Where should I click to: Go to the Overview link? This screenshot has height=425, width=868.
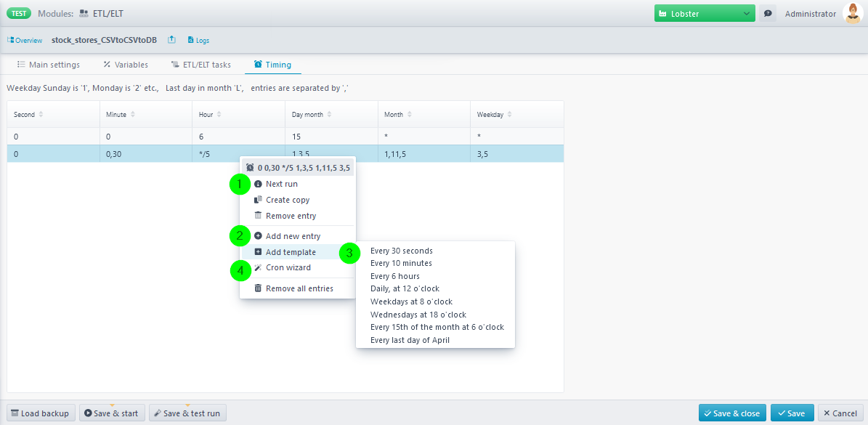[25, 41]
